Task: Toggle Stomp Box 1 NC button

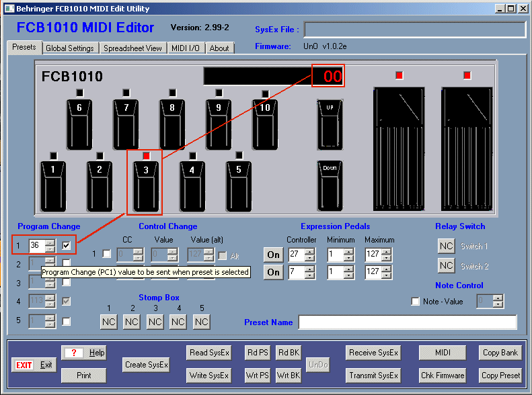Action: (x=109, y=322)
